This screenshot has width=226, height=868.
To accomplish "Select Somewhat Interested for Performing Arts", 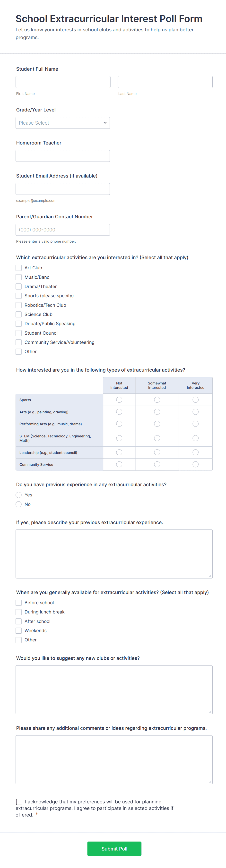I will [x=157, y=424].
